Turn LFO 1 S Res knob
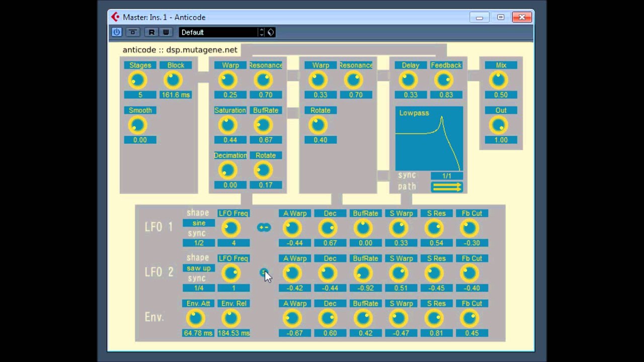 (x=434, y=228)
